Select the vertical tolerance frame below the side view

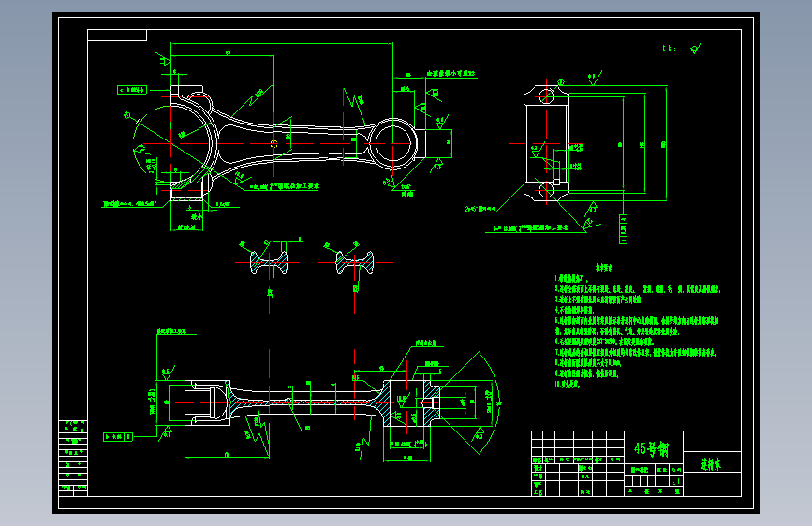tap(623, 228)
